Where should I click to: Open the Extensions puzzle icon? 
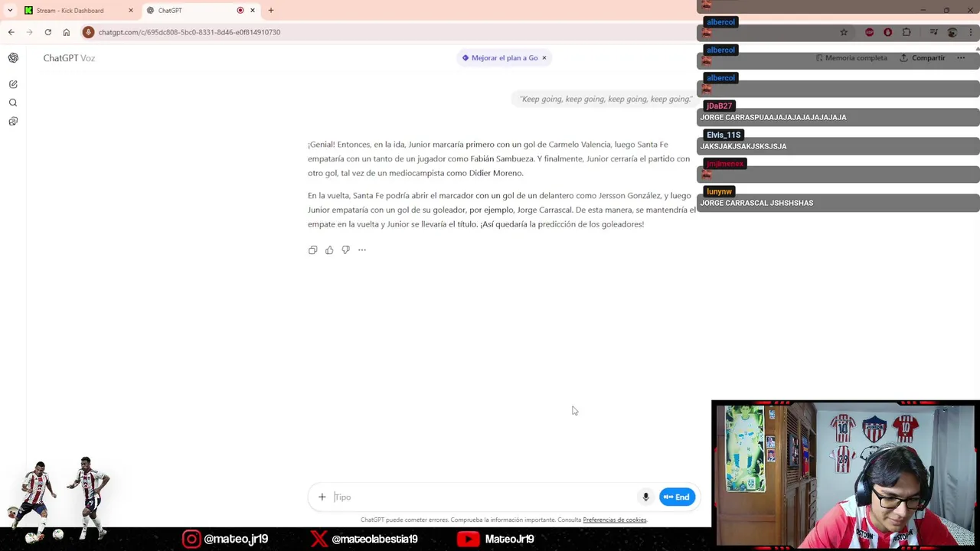click(906, 32)
